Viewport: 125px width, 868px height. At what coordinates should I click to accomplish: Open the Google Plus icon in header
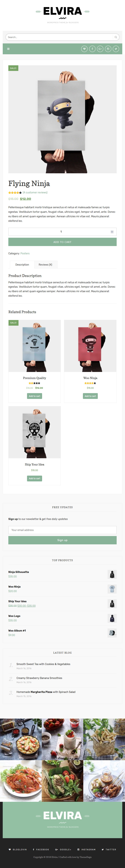point(100,49)
